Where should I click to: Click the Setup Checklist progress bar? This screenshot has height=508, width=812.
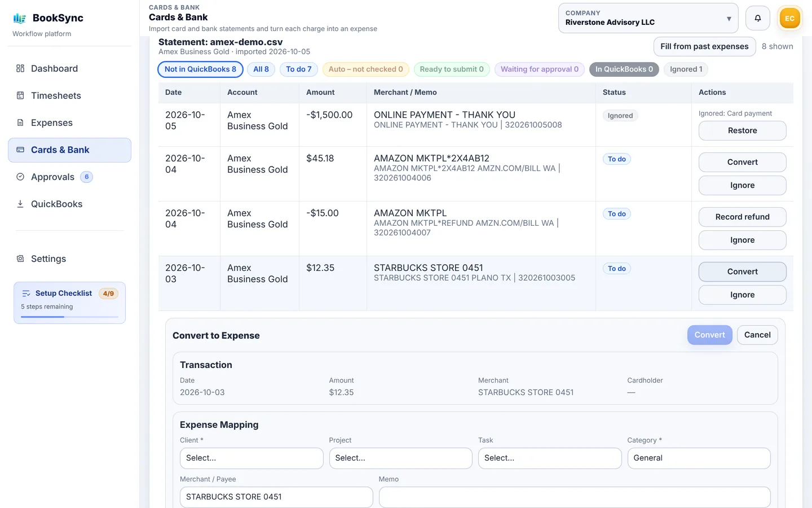(70, 317)
